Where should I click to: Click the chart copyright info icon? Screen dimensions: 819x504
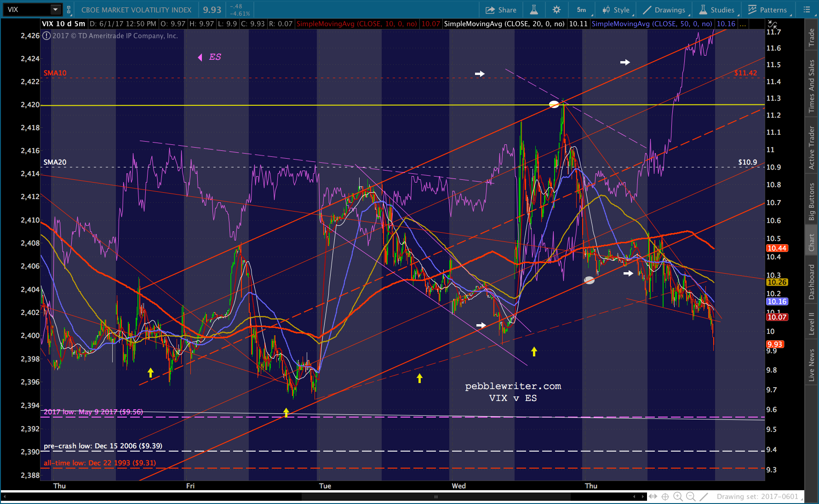click(46, 35)
